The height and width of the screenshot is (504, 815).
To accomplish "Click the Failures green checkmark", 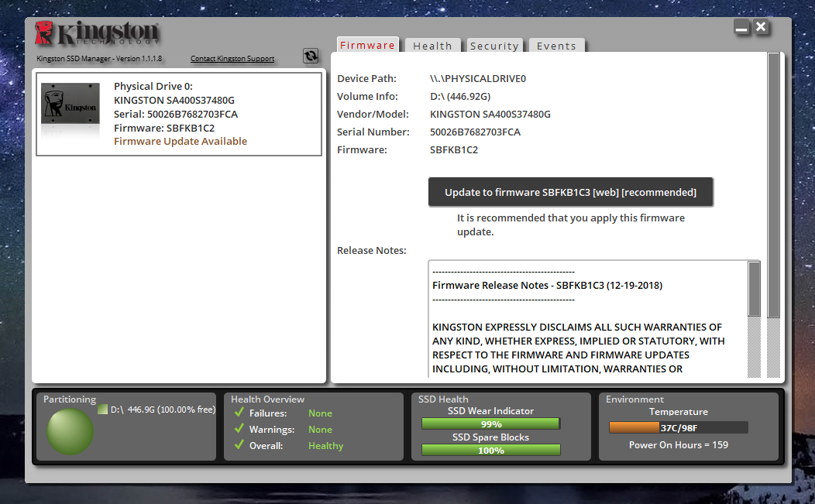I will 239,413.
